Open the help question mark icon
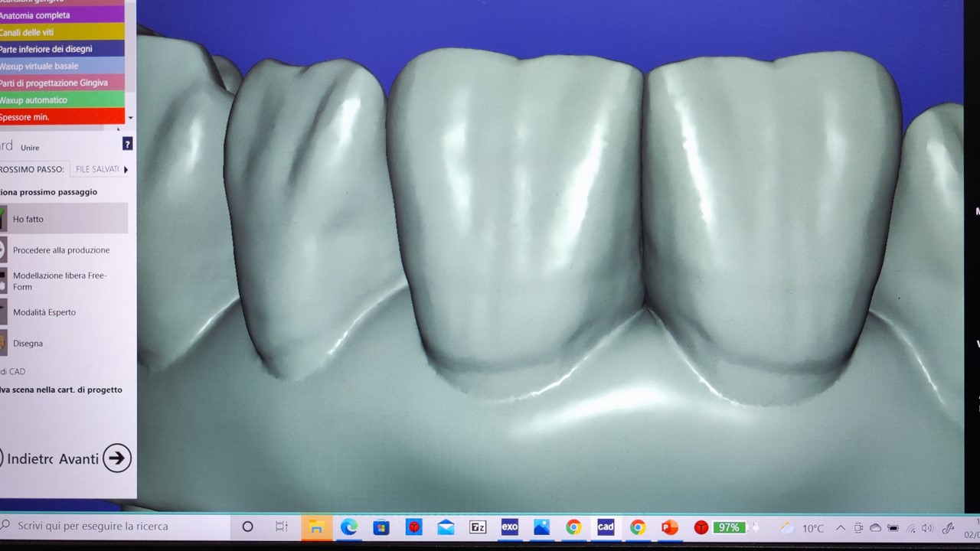Screen dimensions: 980x551 [x=127, y=144]
